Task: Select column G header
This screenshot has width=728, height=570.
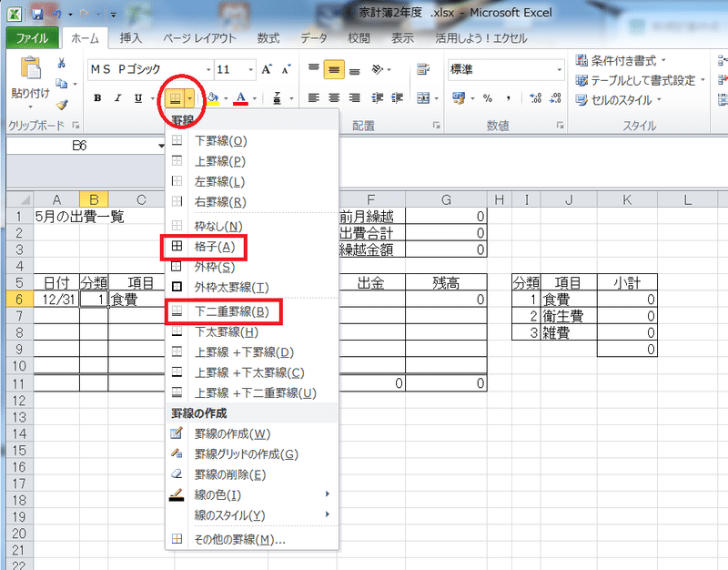Action: tap(446, 199)
